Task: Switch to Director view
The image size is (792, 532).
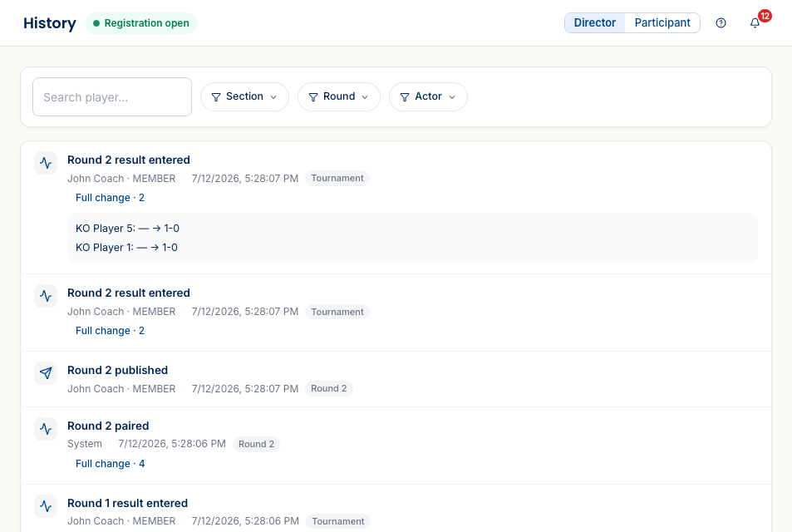Action: click(594, 22)
